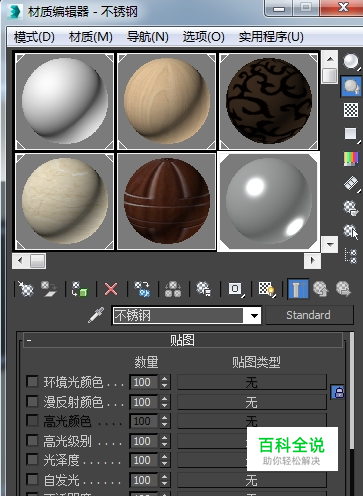Image resolution: width=363 pixels, height=496 pixels.
Task: Click the Material ID Channel icon
Action: (235, 289)
